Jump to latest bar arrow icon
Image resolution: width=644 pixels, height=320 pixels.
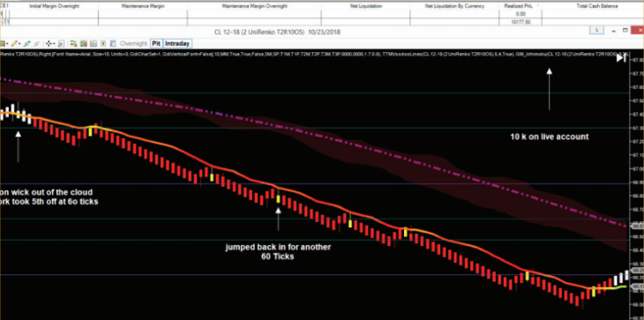tap(621, 59)
